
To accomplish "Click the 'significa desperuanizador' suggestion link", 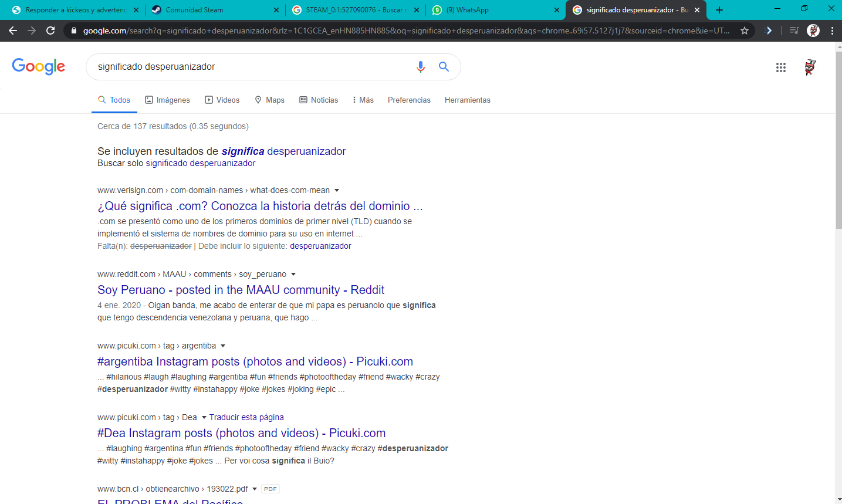I will click(x=283, y=151).
